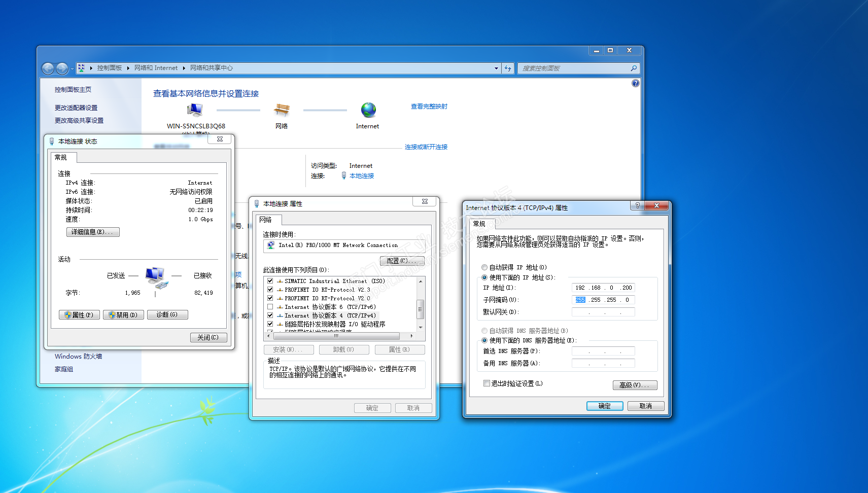Click the 禁用(D) button
The image size is (868, 493).
[123, 315]
